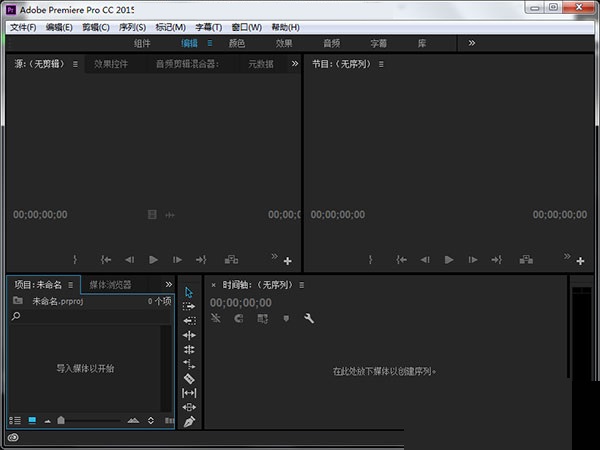Screen dimensions: 600x450
Task: Open the editing workspace menu icon
Action: tap(210, 43)
